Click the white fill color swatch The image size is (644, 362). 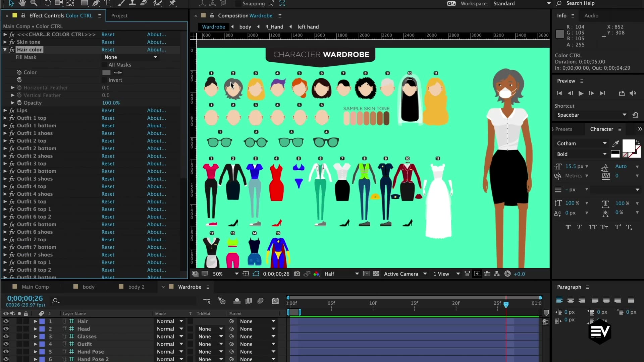629,146
